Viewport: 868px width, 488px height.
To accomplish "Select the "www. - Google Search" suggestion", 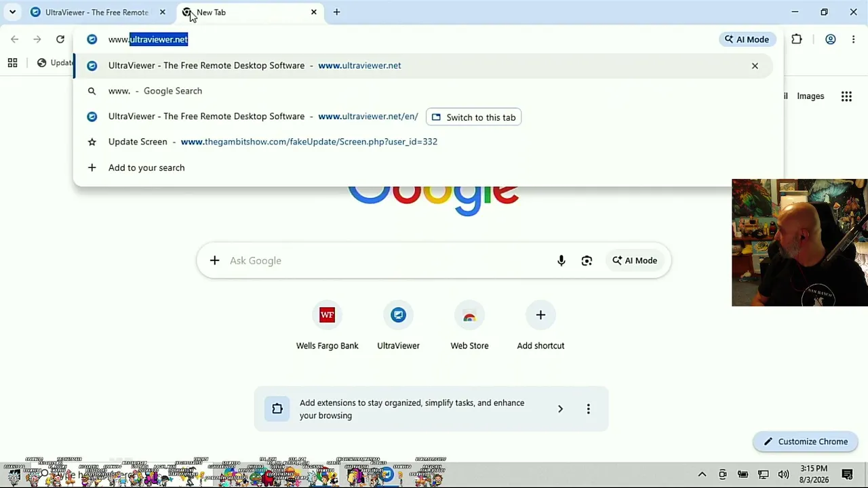I will click(423, 91).
